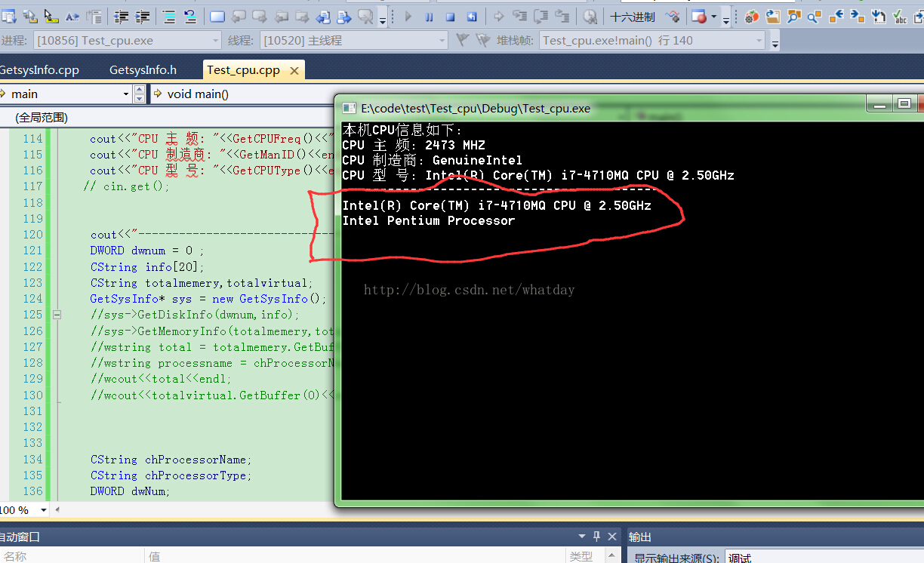Click the Display Object Member List icon
Image resolution: width=924 pixels, height=563 pixels.
point(9,17)
